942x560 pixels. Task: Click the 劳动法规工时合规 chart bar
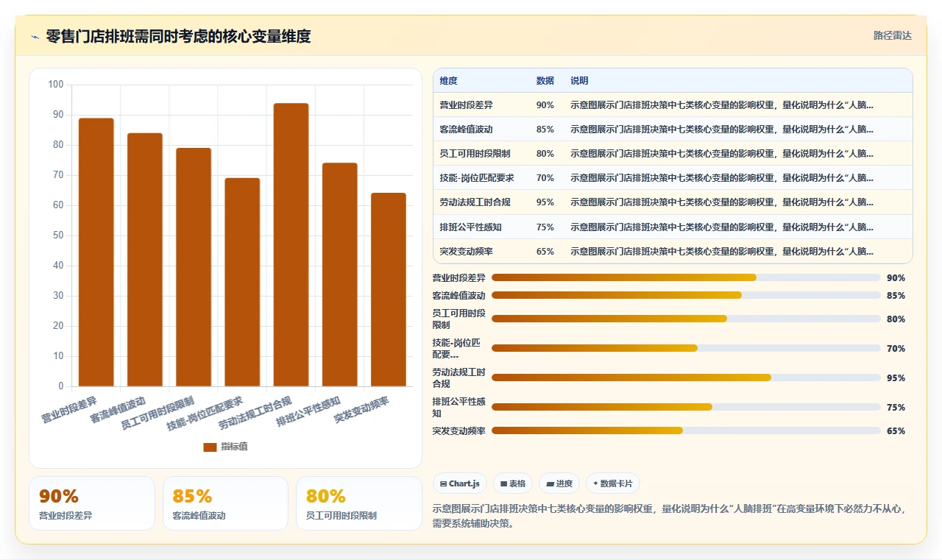[291, 244]
